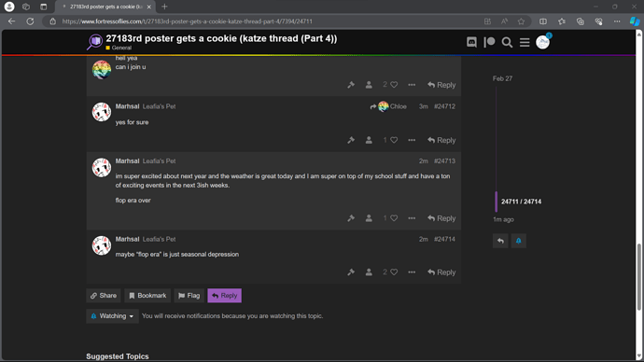Reply to the 'can i join u' post
This screenshot has width=644, height=362.
(x=441, y=85)
